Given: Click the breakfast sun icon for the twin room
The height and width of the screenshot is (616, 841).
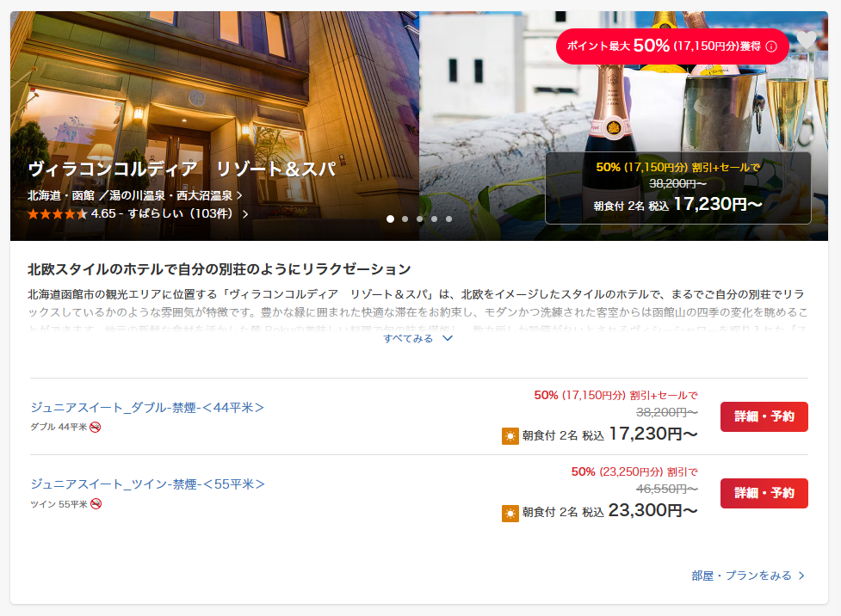Looking at the screenshot, I should click(510, 513).
